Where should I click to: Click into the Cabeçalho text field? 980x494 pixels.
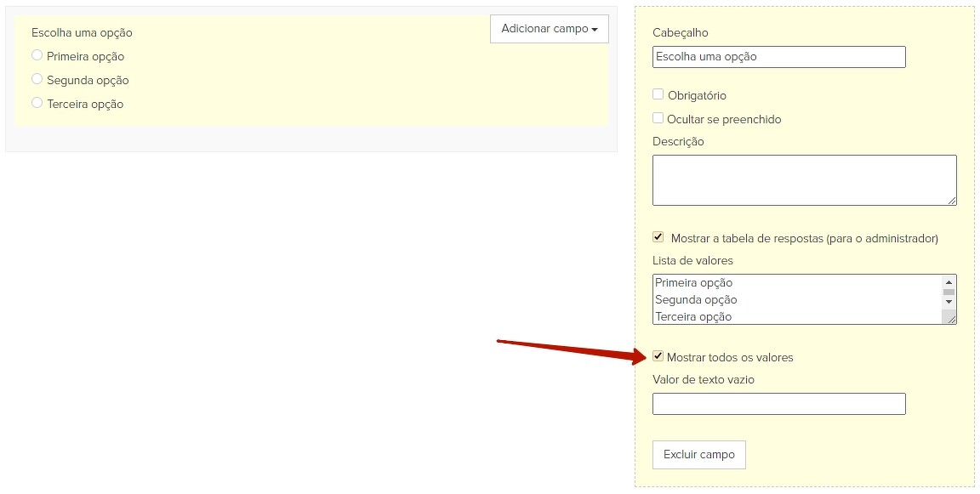point(778,57)
